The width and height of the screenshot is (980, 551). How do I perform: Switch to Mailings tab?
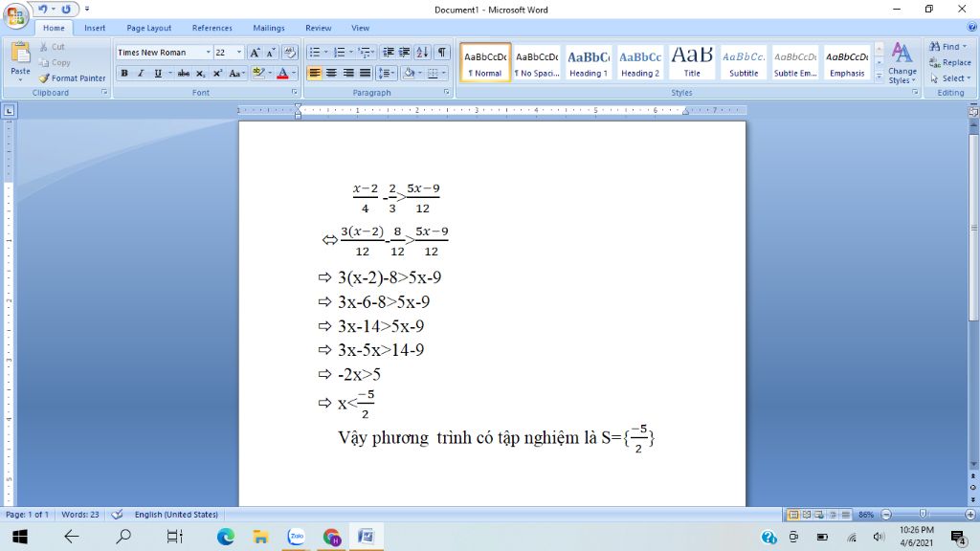[x=269, y=28]
